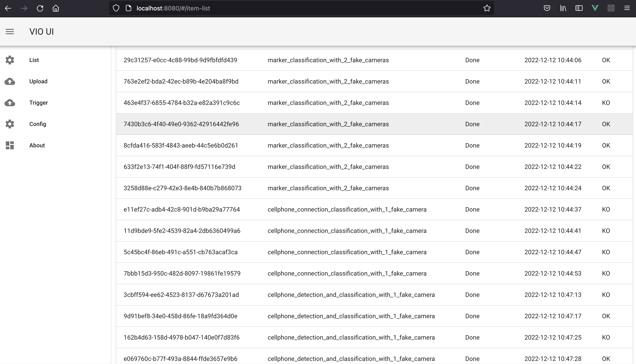This screenshot has height=364, width=636.
Task: Click Done status in the 10:44:47 row
Action: pyautogui.click(x=472, y=252)
